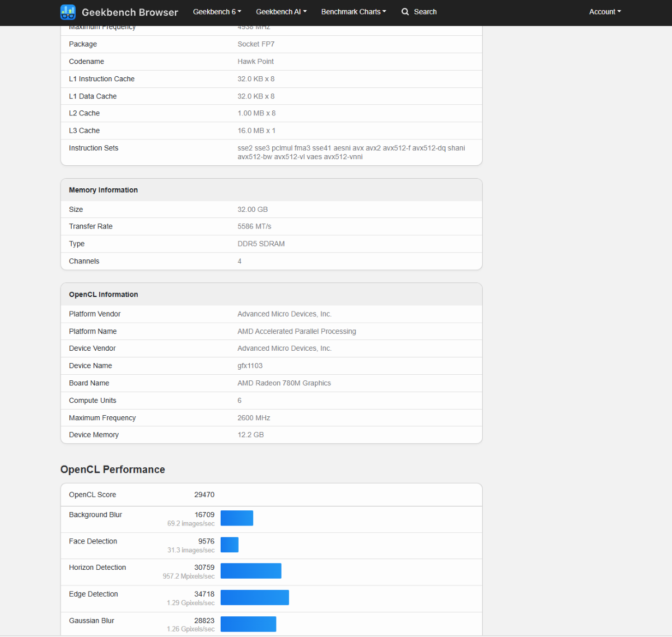
Task: Click the Horizon Detection score bar
Action: [251, 571]
